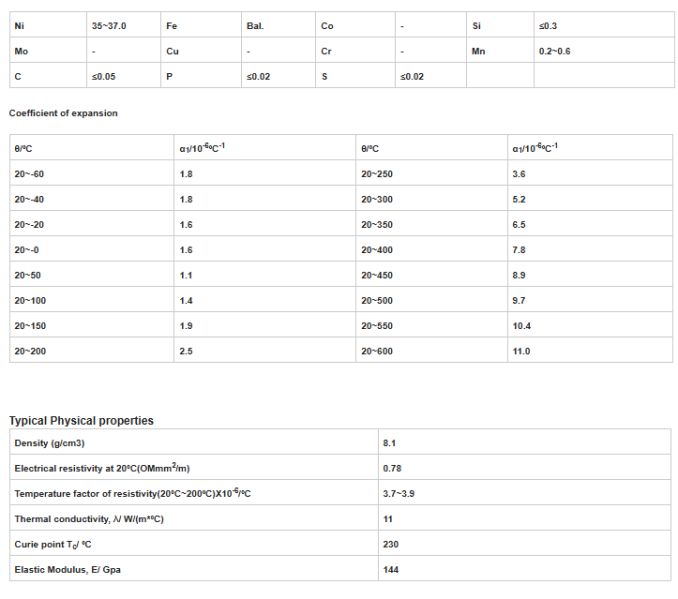The height and width of the screenshot is (599, 678).
Task: Click the "Thermal conductivity" row label
Action: 89,519
